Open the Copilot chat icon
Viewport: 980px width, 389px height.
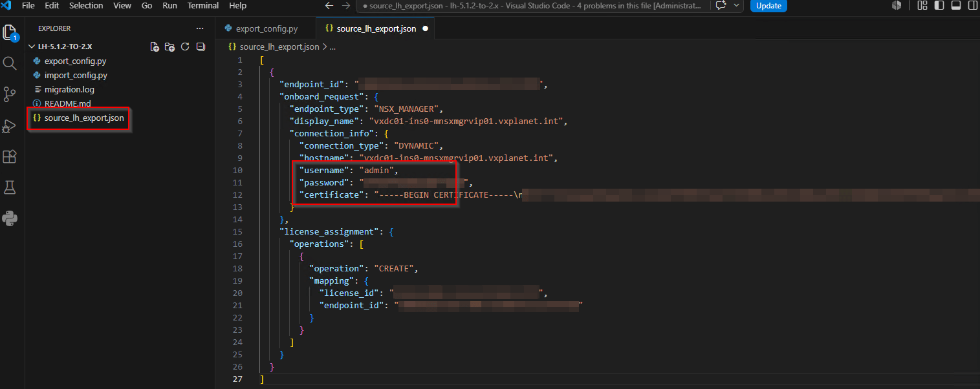(721, 6)
